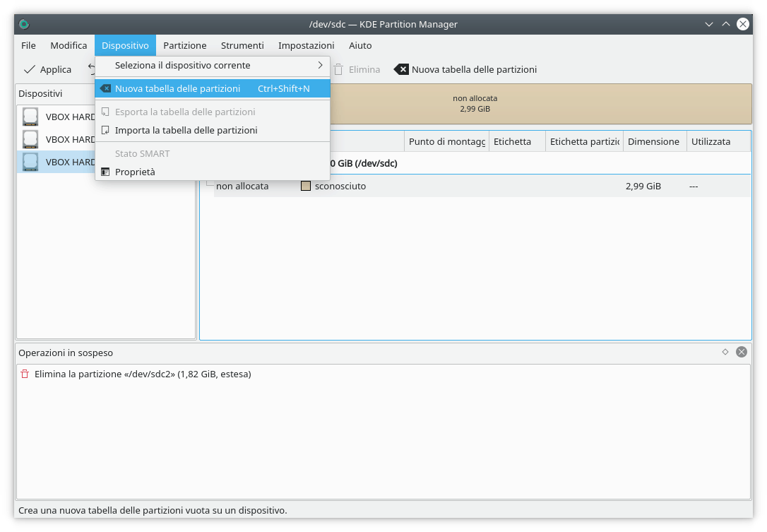The width and height of the screenshot is (767, 532).
Task: Select the first VBOX hard disk icon
Action: 30,117
